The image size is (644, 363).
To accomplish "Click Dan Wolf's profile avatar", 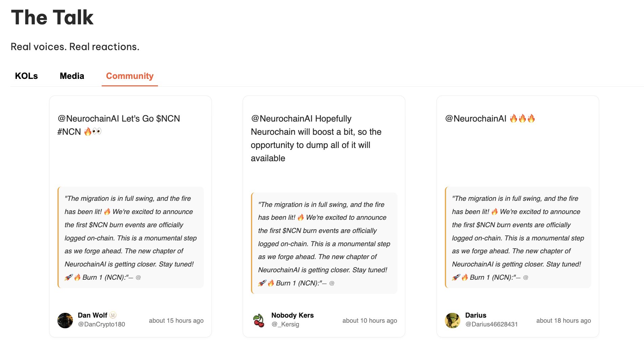I will click(65, 320).
